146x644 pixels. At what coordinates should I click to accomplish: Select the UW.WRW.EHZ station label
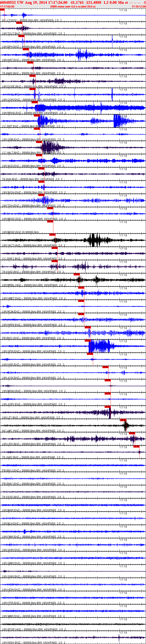pyautogui.click(x=34, y=325)
